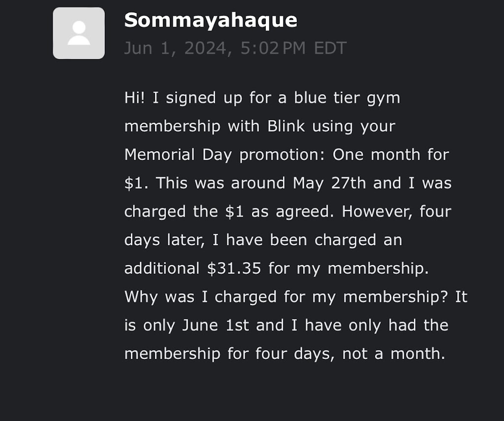Click the "May 27th" date in message
The height and width of the screenshot is (421, 504).
(x=330, y=183)
